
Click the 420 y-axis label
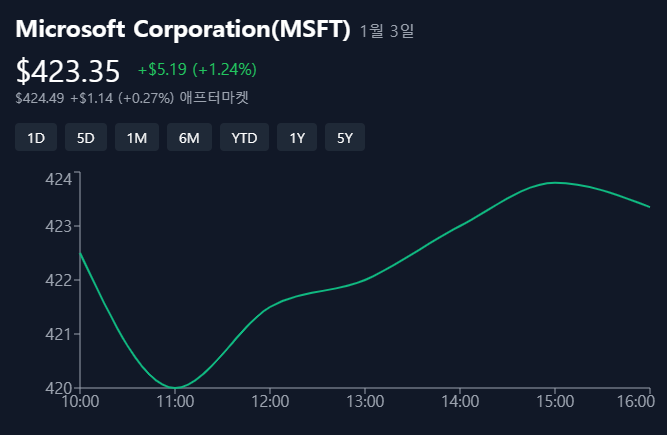click(58, 388)
